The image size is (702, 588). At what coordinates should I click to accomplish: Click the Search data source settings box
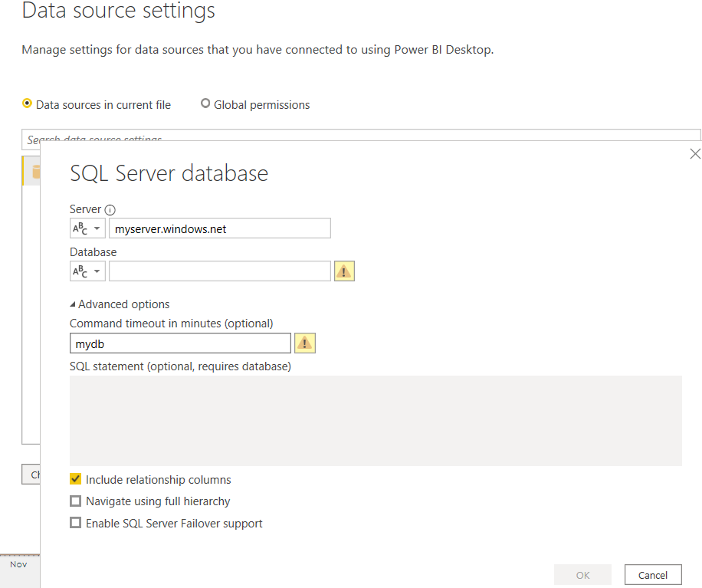pyautogui.click(x=360, y=139)
